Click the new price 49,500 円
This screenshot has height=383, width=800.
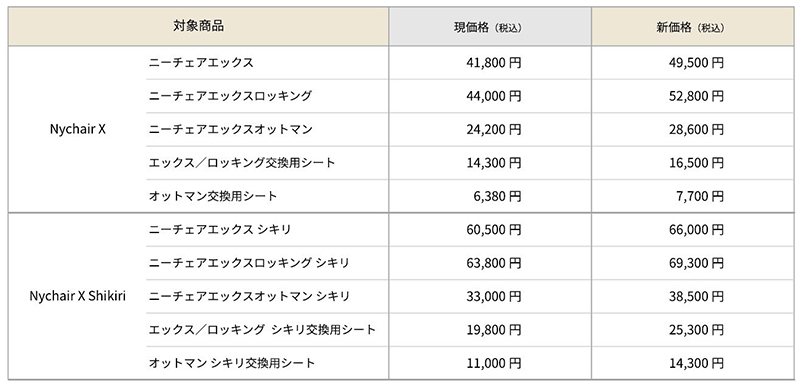(696, 63)
